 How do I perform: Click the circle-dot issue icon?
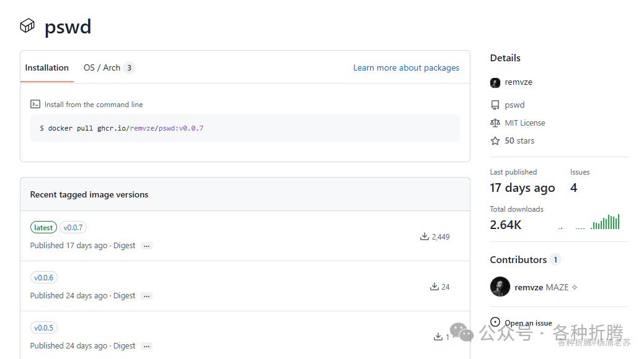coord(495,322)
